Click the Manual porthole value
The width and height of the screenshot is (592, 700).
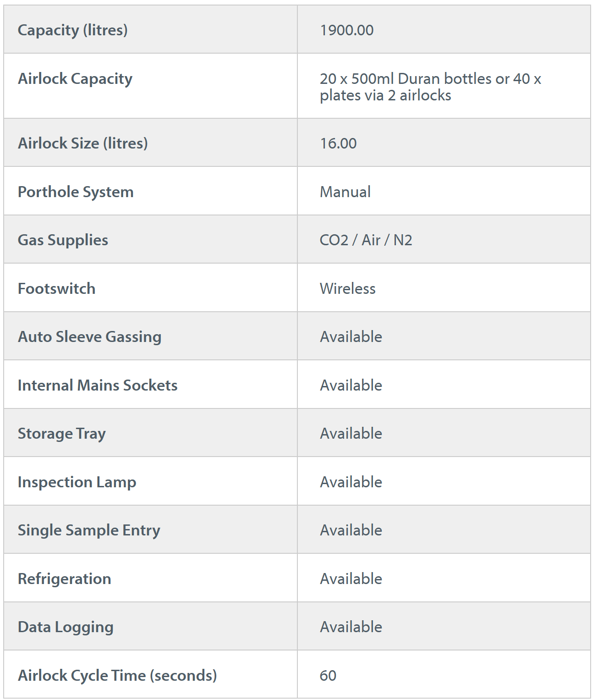(345, 192)
